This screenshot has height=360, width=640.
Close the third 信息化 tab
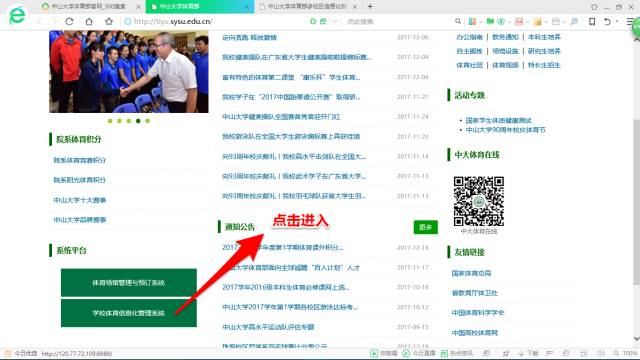(x=355, y=7)
